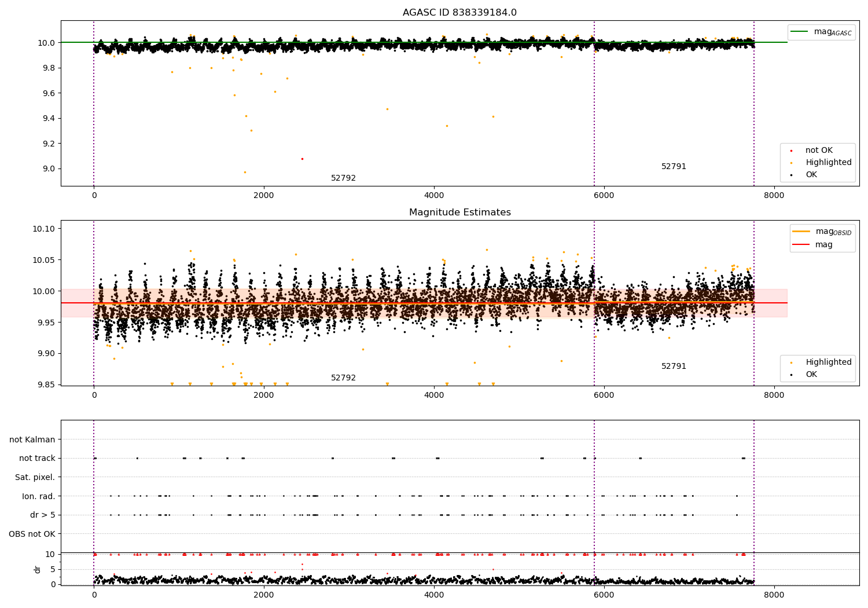This screenshot has height=608, width=868.
Task: Click the 9.2 tick on top plot y-axis
Action: (49, 144)
